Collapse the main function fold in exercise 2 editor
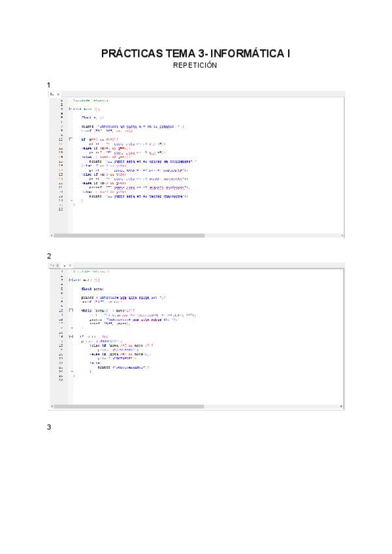This screenshot has width=392, height=554. tap(71, 280)
